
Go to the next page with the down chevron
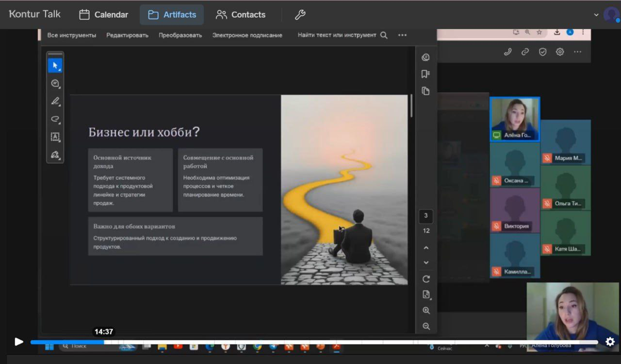[x=426, y=263]
